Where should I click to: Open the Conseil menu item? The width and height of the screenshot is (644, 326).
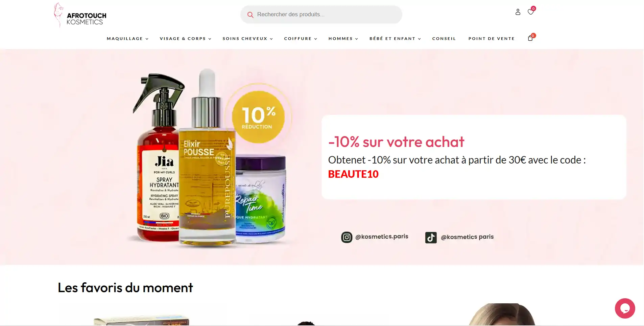tap(444, 39)
